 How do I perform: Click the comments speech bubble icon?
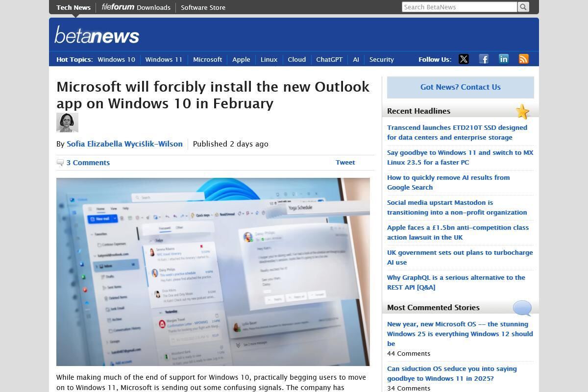60,163
